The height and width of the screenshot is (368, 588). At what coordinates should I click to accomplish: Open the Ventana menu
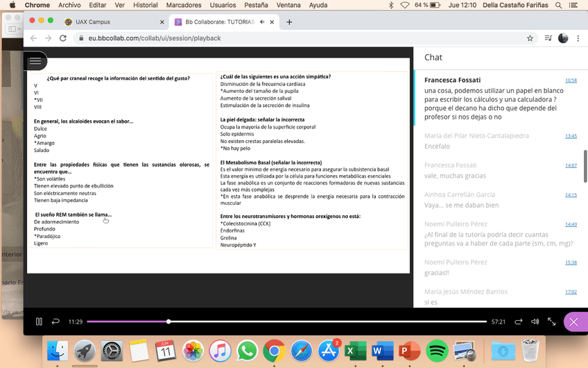288,6
